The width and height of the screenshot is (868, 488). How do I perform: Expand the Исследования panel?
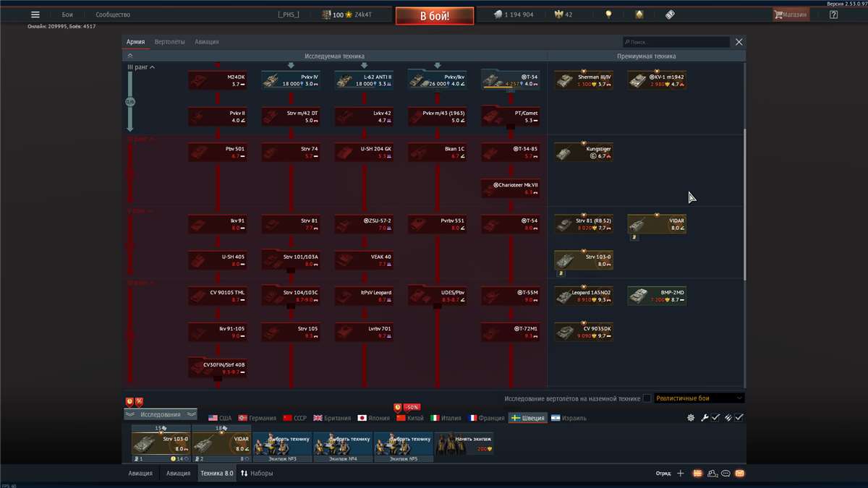click(160, 415)
